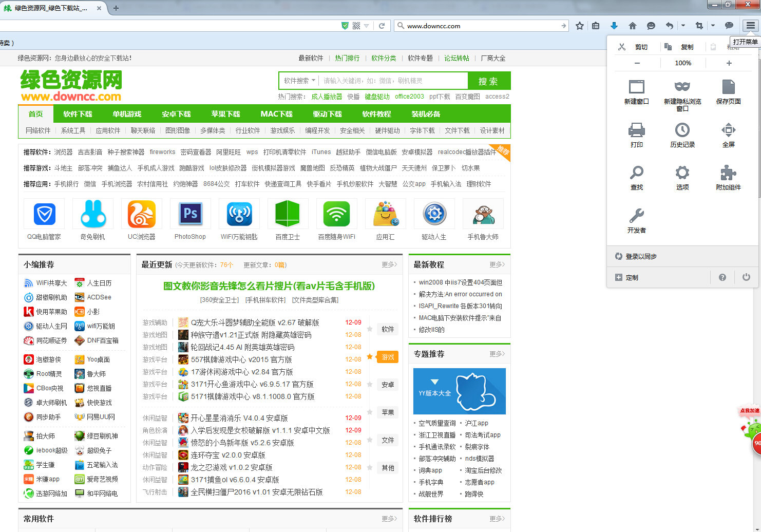
Task: Open the 选项 options gear icon
Action: click(682, 177)
